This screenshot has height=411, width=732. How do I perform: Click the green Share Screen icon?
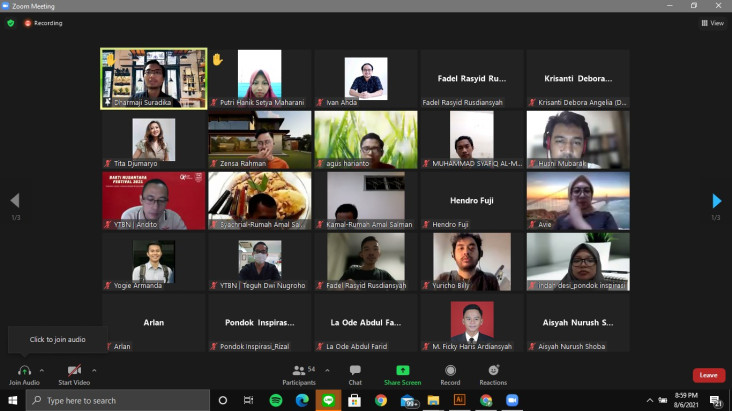click(x=402, y=370)
